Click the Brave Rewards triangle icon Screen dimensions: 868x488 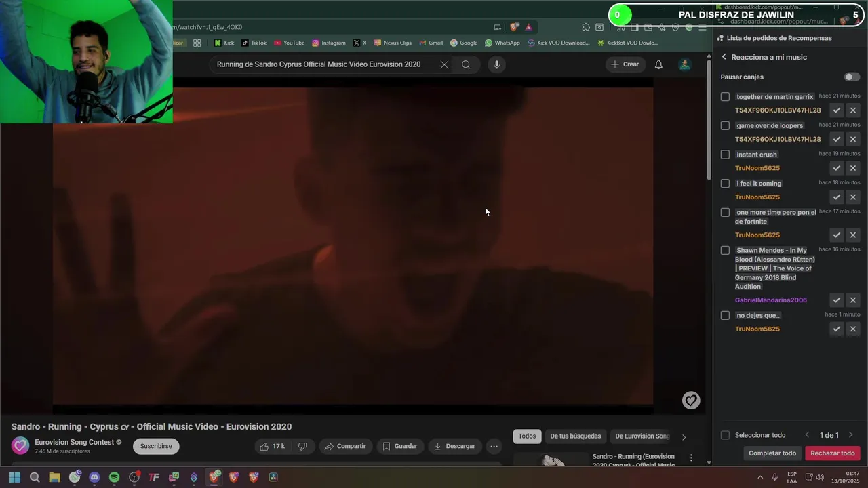(x=528, y=27)
